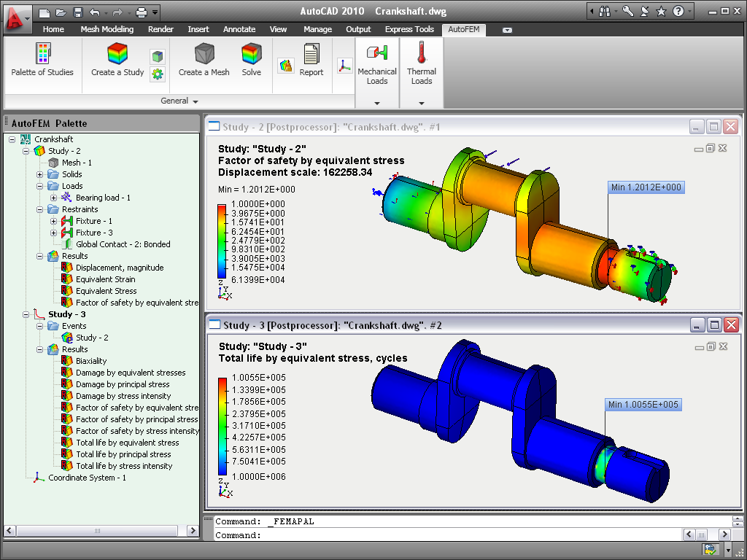The image size is (747, 560).
Task: Open the General panel dropdown arrow
Action: (x=196, y=101)
